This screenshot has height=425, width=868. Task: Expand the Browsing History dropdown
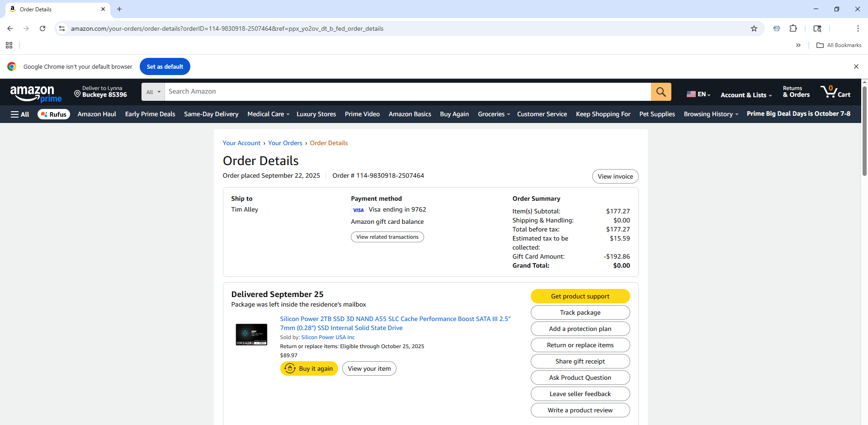711,114
